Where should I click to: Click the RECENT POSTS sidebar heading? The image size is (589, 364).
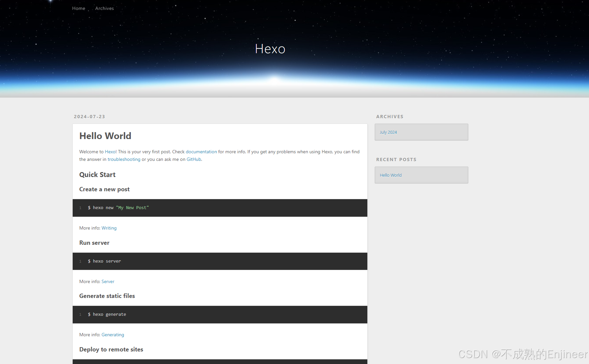396,160
